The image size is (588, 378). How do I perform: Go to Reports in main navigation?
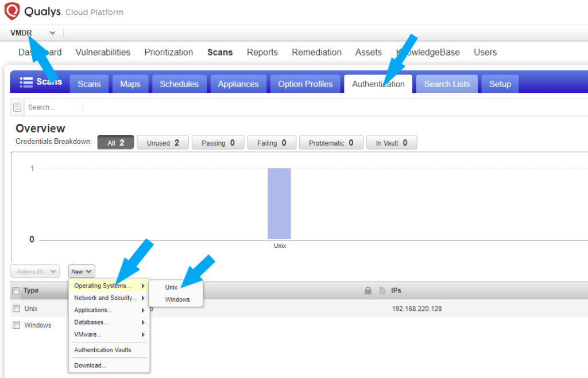tap(262, 52)
